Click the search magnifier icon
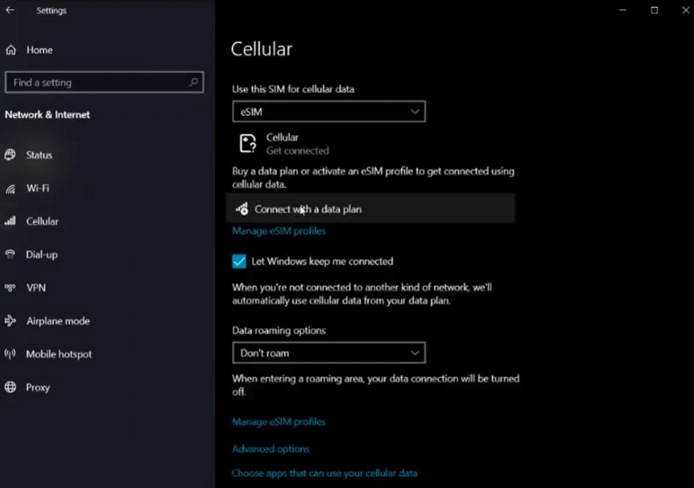This screenshot has width=694, height=488. pos(194,83)
